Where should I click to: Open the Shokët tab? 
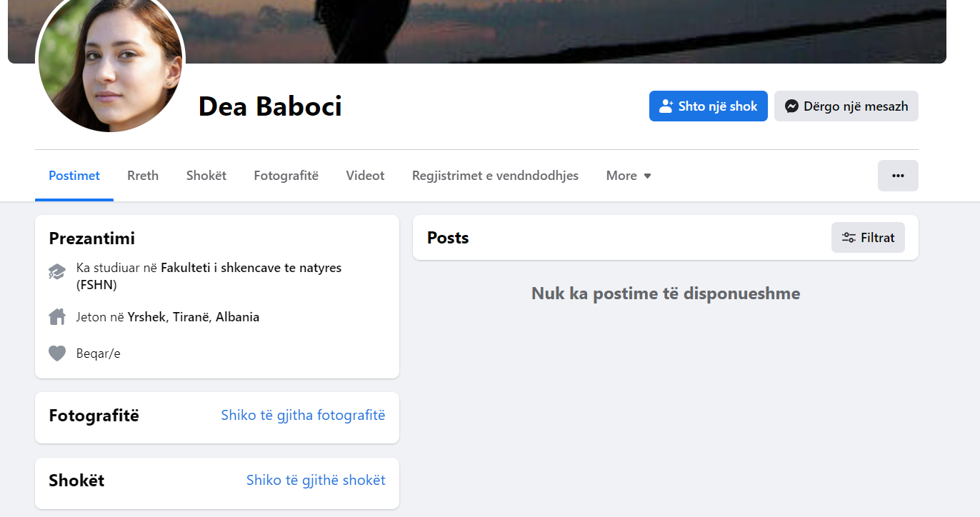[206, 176]
